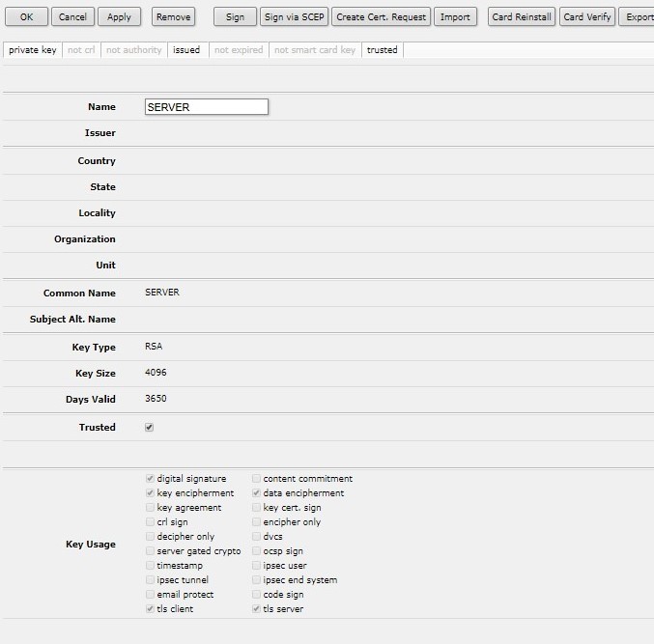This screenshot has width=654, height=644.
Task: Click the Cancel button
Action: pos(72,17)
